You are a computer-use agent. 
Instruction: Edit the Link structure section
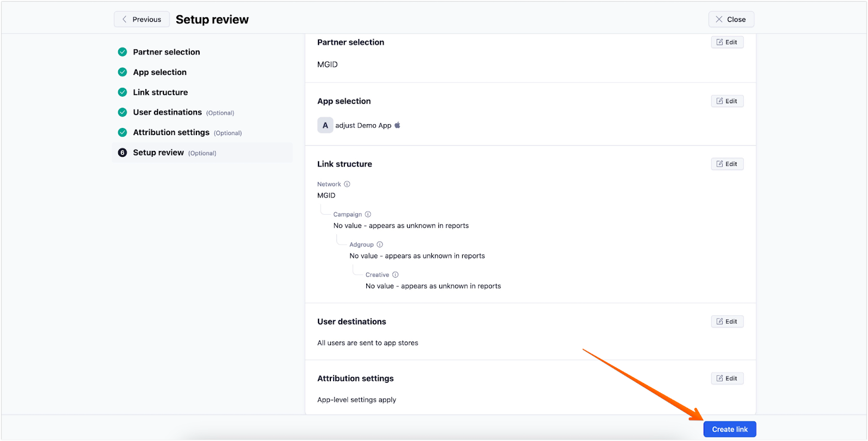click(727, 164)
